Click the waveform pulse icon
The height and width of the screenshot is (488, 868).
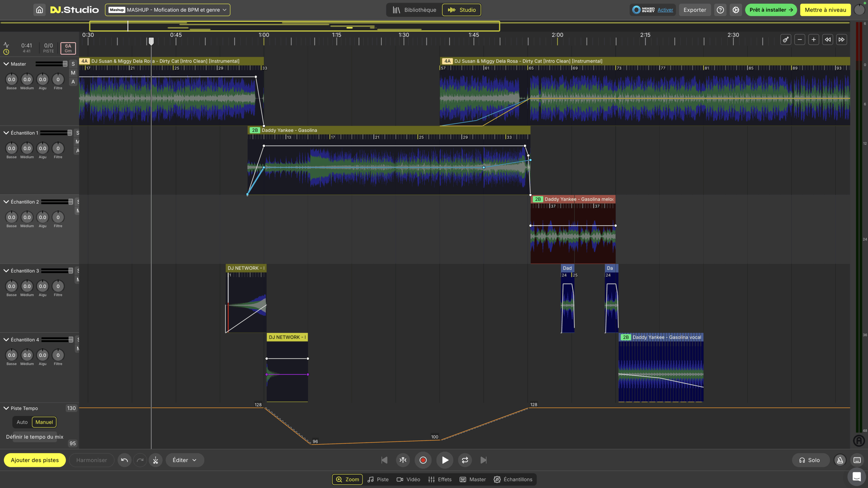[6, 45]
